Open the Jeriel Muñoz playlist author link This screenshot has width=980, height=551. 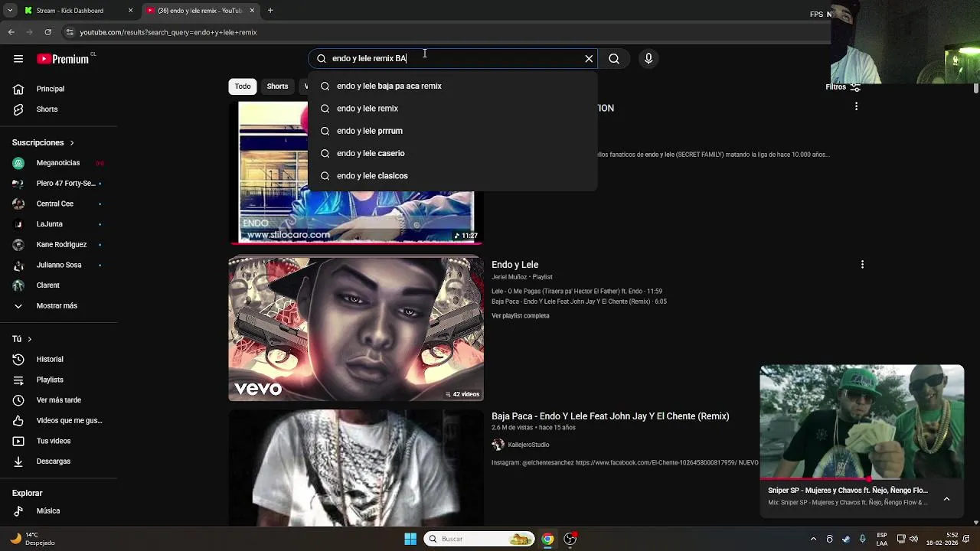pos(510,277)
